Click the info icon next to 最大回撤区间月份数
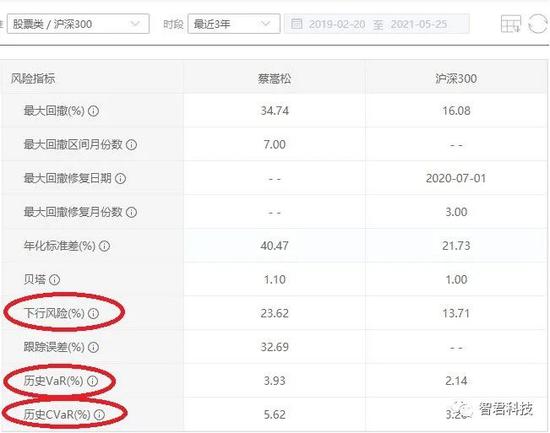 pos(131,145)
